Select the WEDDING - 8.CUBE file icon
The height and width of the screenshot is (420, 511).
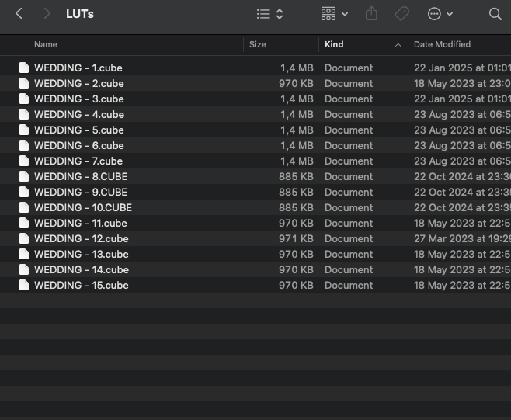pos(24,176)
